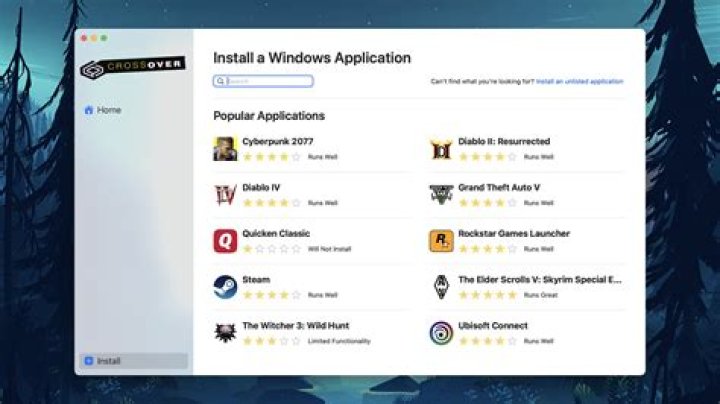Select Install in the sidebar

(134, 361)
